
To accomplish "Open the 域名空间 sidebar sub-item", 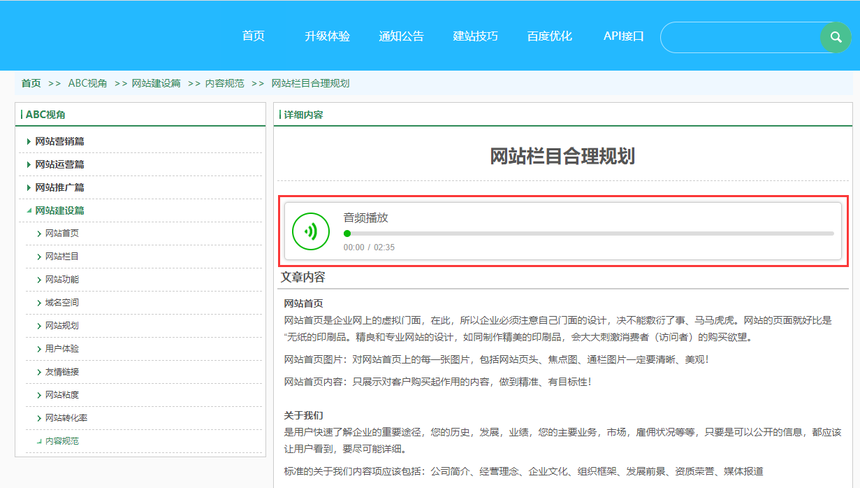I will (x=62, y=303).
